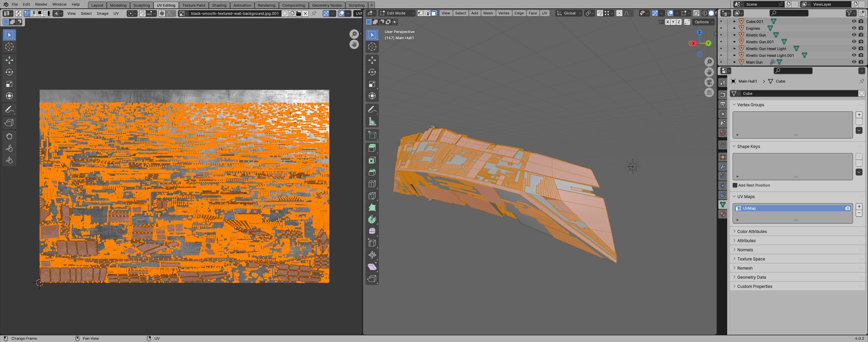Select the Annotate tool in 3D viewport
Image resolution: width=868 pixels, height=342 pixels.
click(372, 109)
